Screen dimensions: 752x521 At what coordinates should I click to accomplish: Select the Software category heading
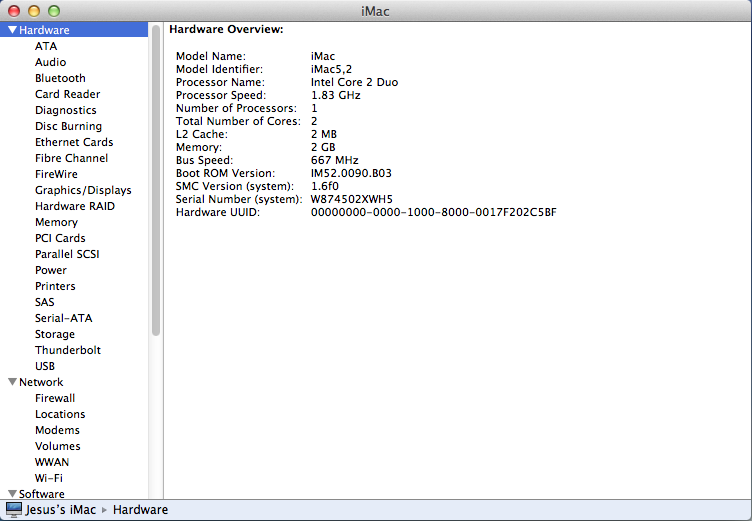pos(41,494)
